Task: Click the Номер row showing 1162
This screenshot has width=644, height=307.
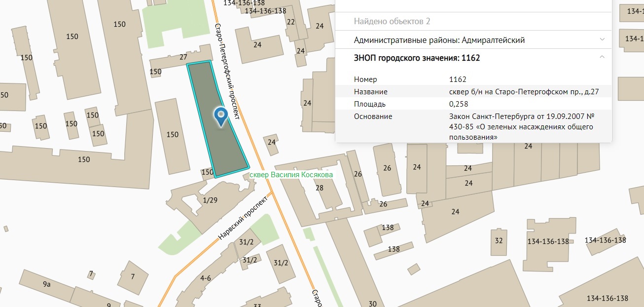Action: coord(458,79)
